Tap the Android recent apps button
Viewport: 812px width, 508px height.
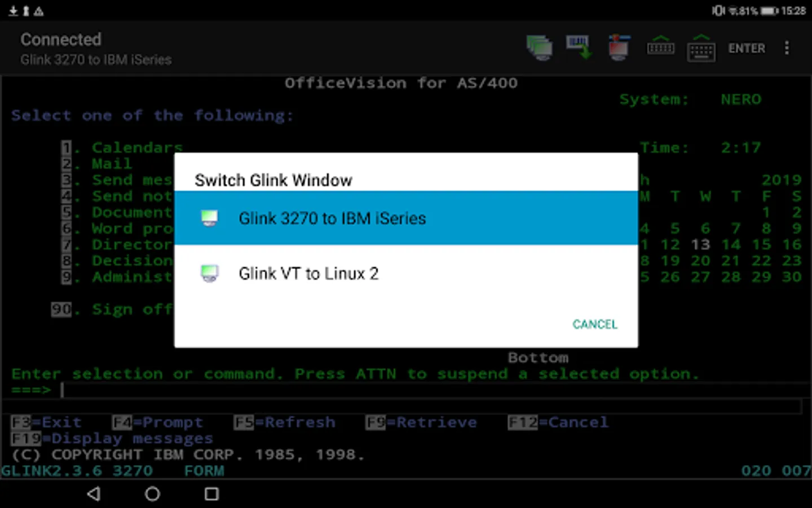[211, 494]
